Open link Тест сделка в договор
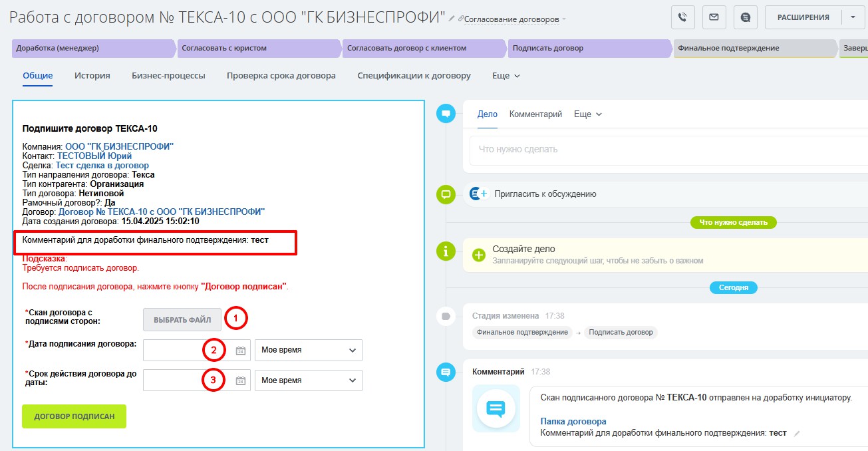This screenshot has width=868, height=451. [x=102, y=165]
